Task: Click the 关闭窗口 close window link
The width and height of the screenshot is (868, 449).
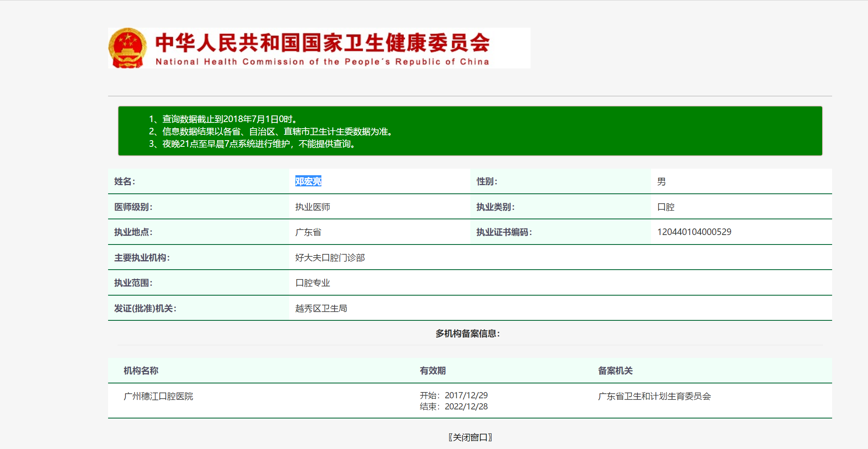Action: pos(470,437)
